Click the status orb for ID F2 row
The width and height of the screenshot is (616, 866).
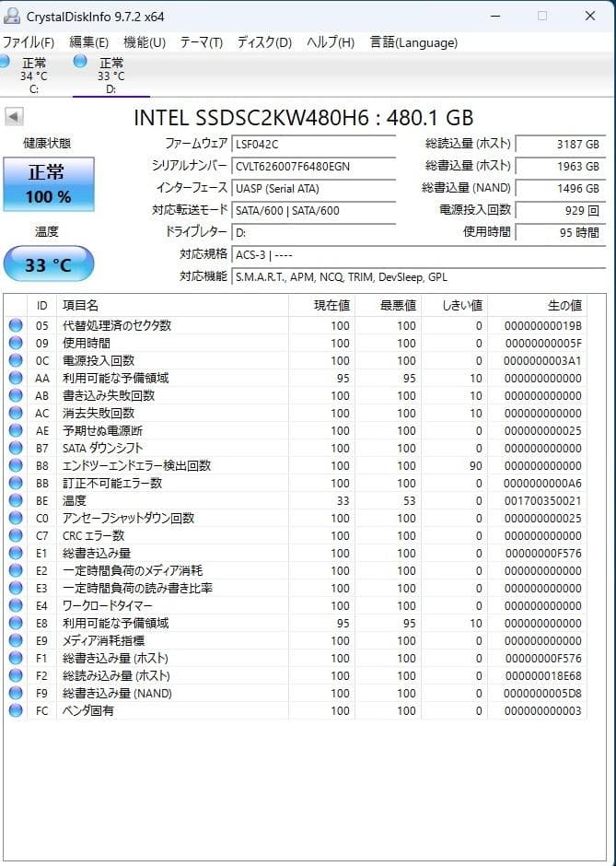tap(16, 675)
